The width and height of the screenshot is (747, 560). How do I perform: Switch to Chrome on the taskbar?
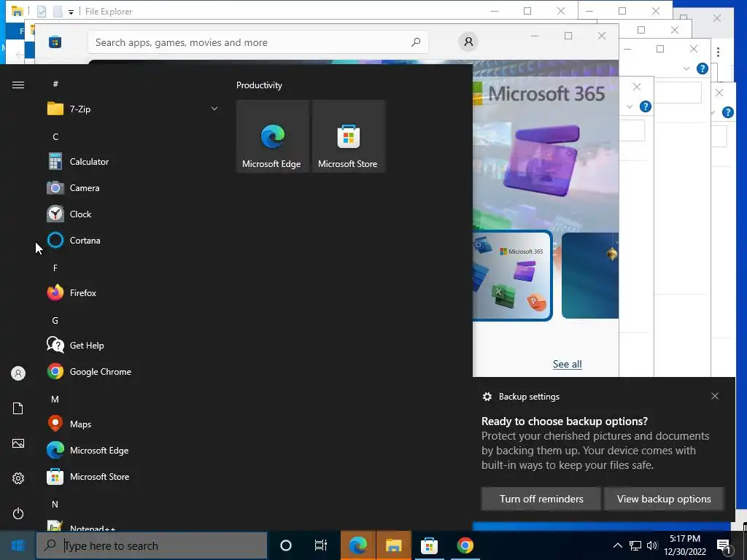tap(465, 545)
